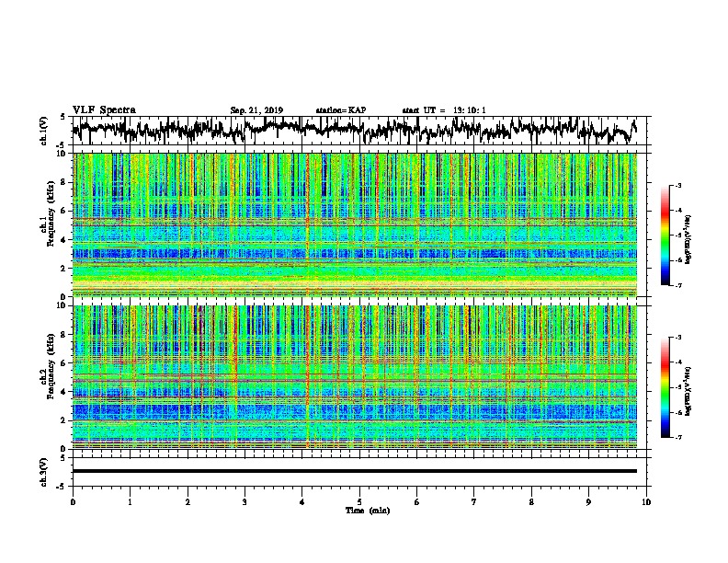Click the "VLF Spectra" plot title

click(x=104, y=109)
